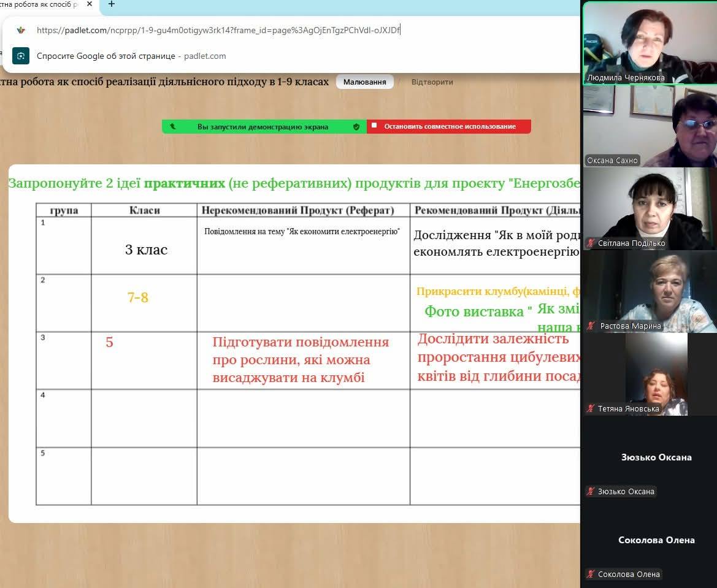Click the Зюзько Оксана participant tile
The width and height of the screenshot is (717, 588).
click(x=649, y=457)
